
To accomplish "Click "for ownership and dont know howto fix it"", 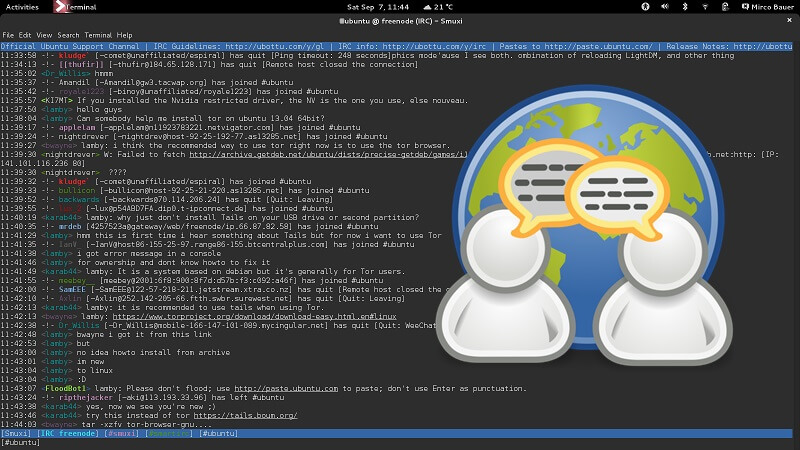I will coord(173,263).
